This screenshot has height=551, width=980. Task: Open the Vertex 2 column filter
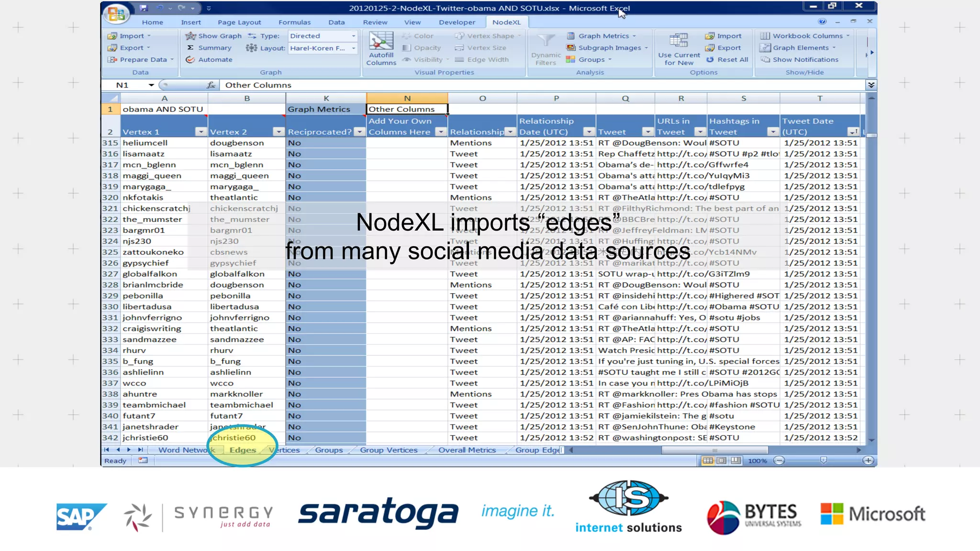pyautogui.click(x=278, y=132)
